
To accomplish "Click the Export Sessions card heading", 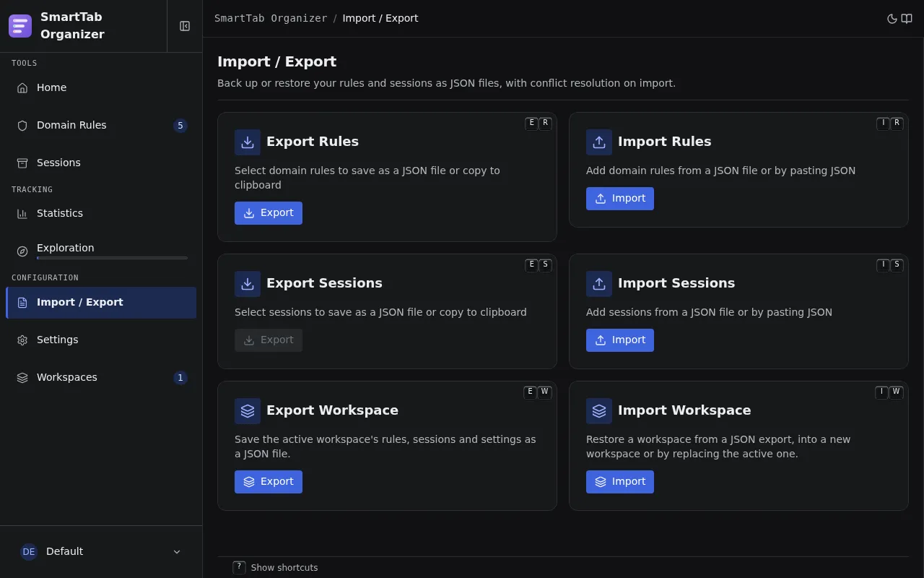I will pos(324,283).
